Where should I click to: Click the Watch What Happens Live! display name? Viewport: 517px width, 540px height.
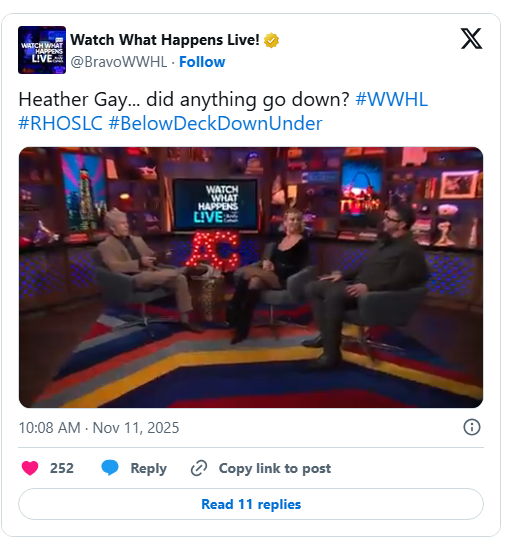coord(165,40)
